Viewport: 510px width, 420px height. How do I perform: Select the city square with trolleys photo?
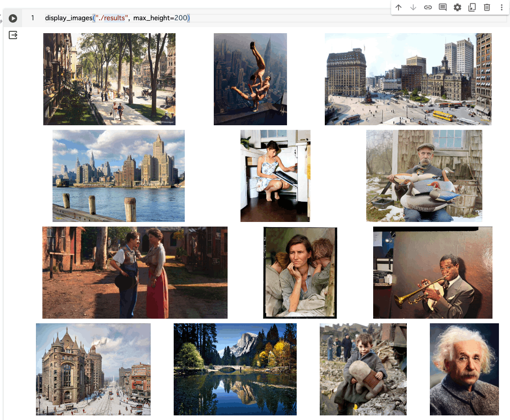[x=408, y=79]
